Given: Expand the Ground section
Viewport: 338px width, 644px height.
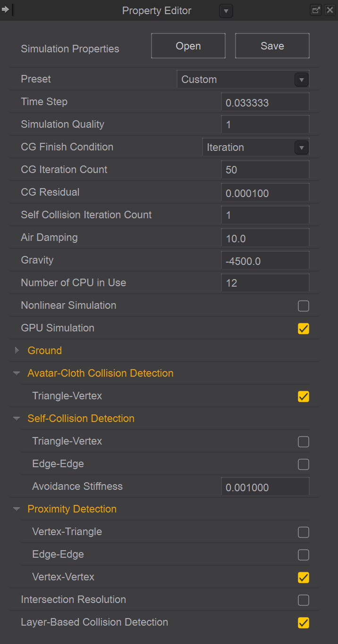Looking at the screenshot, I should click(17, 350).
